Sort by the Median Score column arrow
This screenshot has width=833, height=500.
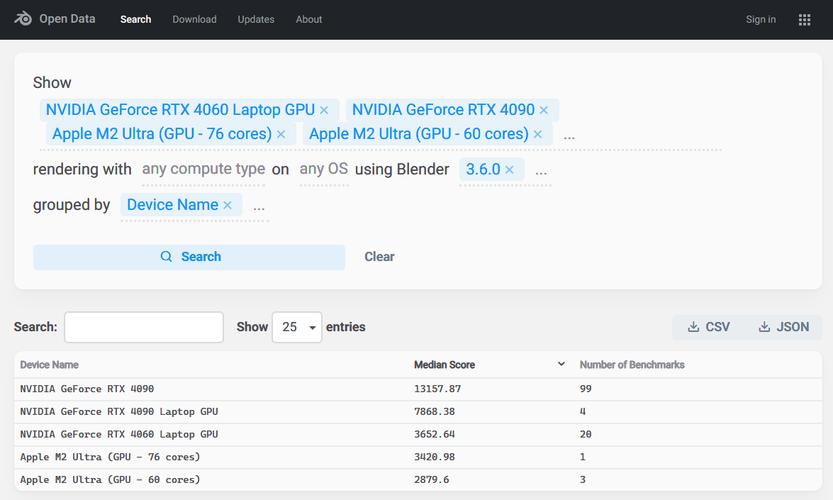coord(561,365)
